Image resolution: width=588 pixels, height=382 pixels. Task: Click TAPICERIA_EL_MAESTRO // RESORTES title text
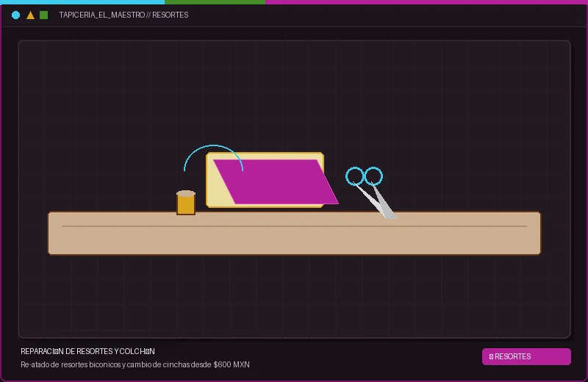click(123, 15)
